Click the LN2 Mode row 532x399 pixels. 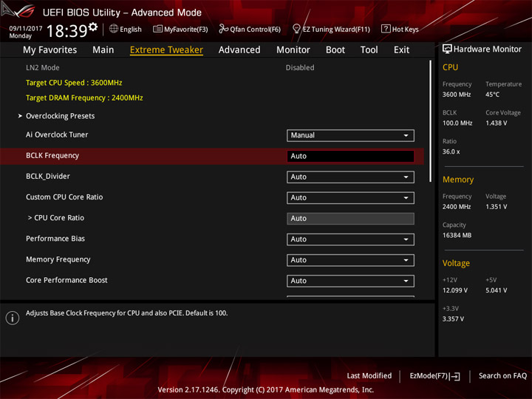pos(212,67)
